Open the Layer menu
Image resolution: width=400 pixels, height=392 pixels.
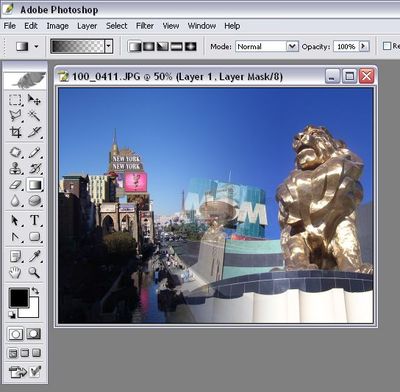coord(87,26)
